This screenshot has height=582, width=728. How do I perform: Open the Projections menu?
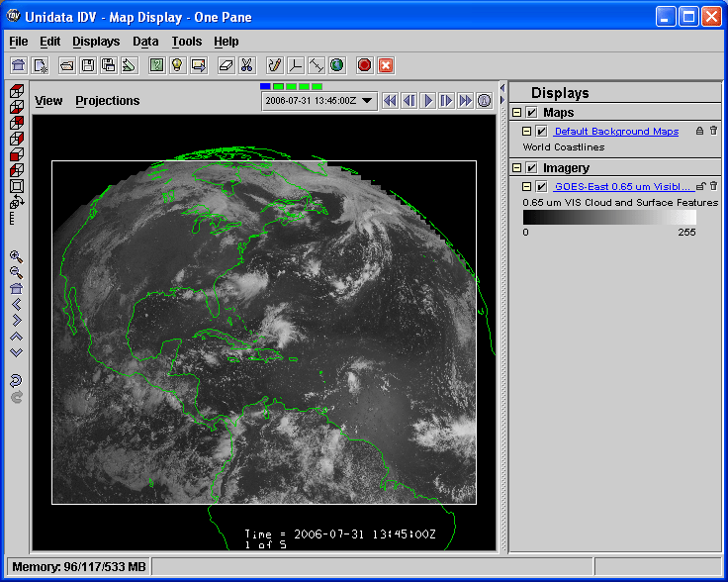107,101
